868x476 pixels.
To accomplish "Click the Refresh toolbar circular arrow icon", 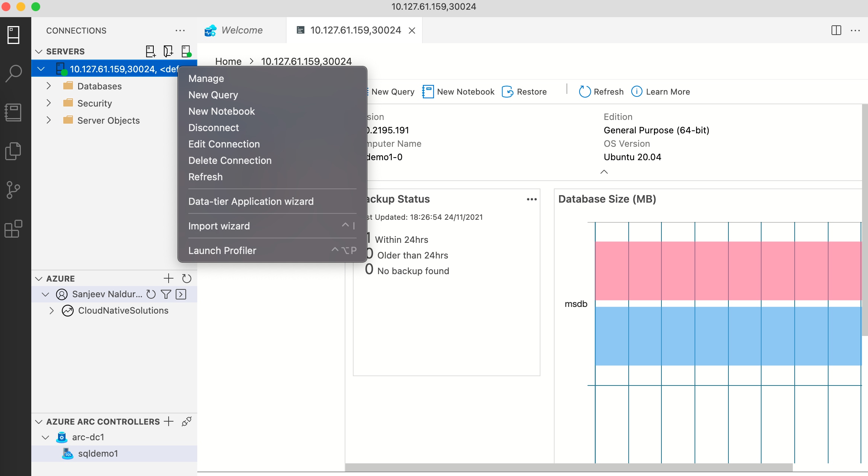I will pyautogui.click(x=585, y=92).
